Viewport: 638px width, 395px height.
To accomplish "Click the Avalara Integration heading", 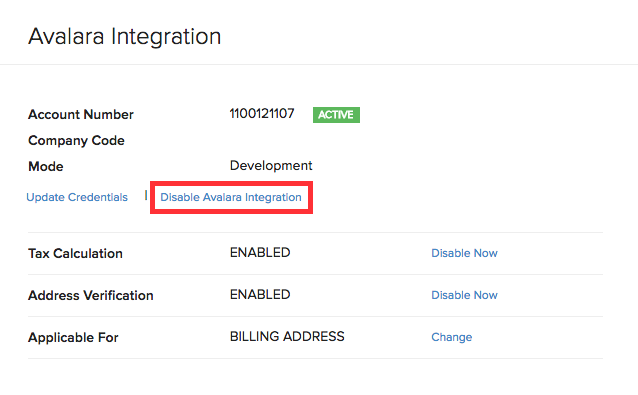I will tap(125, 36).
